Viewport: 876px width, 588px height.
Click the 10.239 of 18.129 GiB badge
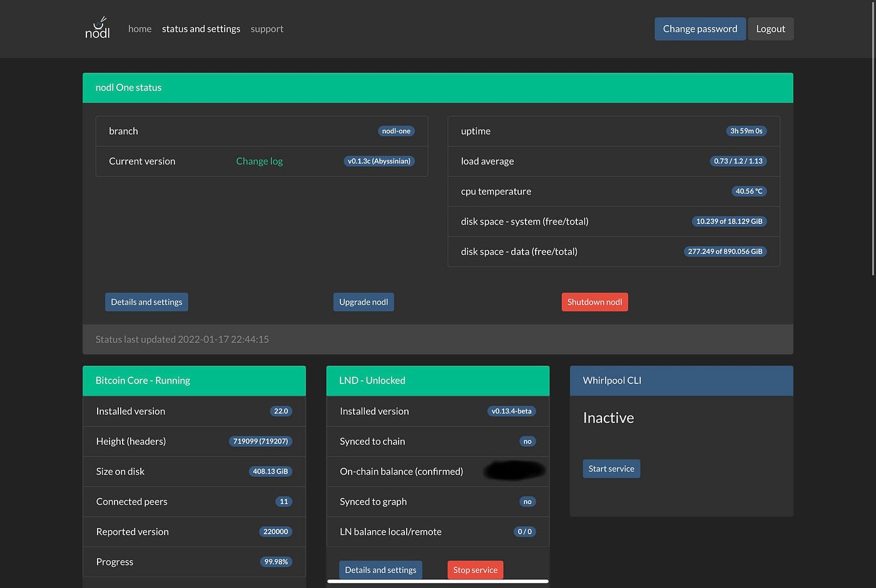point(729,221)
